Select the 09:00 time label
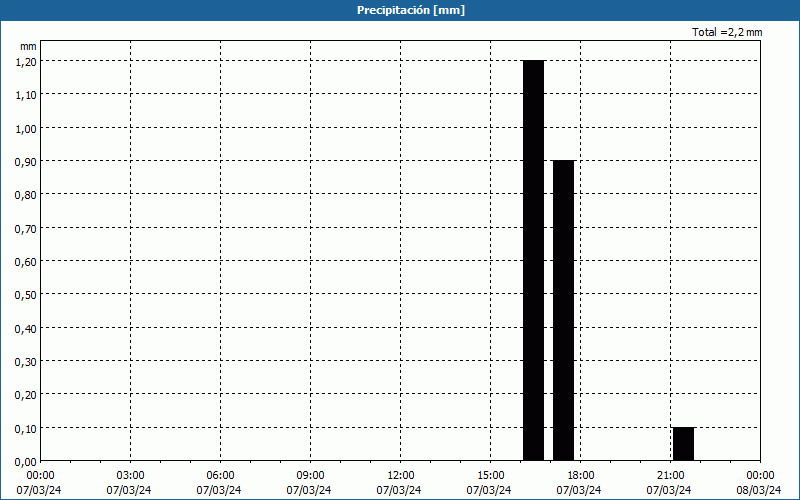 pos(310,476)
